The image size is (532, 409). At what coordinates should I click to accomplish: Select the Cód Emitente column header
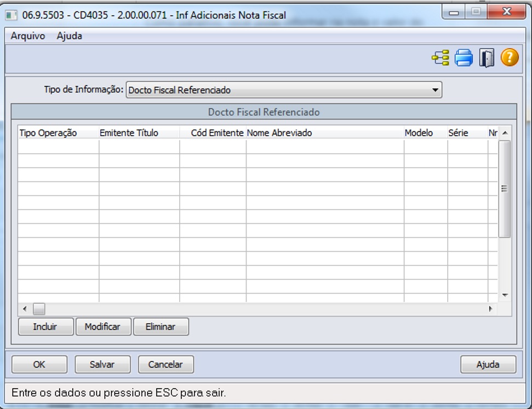click(x=213, y=133)
